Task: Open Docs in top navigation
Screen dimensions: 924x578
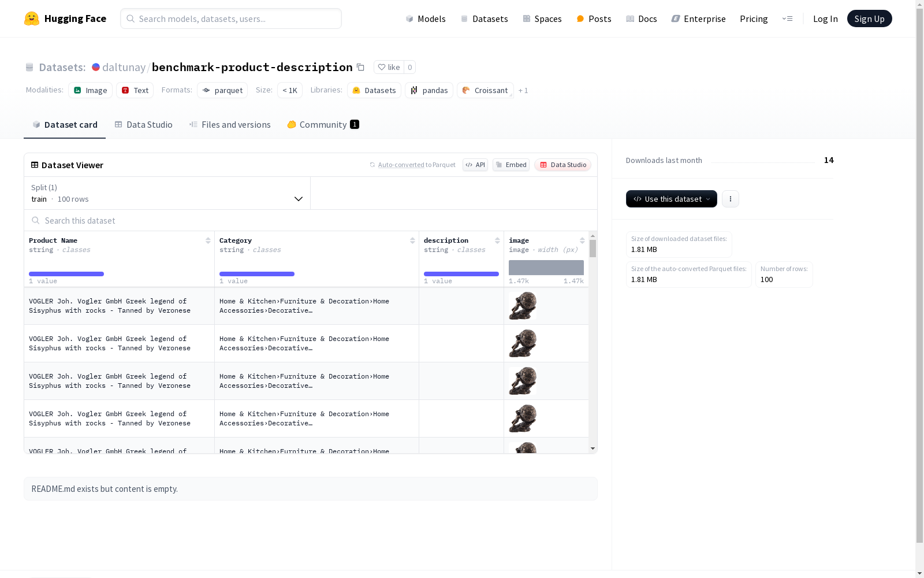Action: click(x=642, y=18)
